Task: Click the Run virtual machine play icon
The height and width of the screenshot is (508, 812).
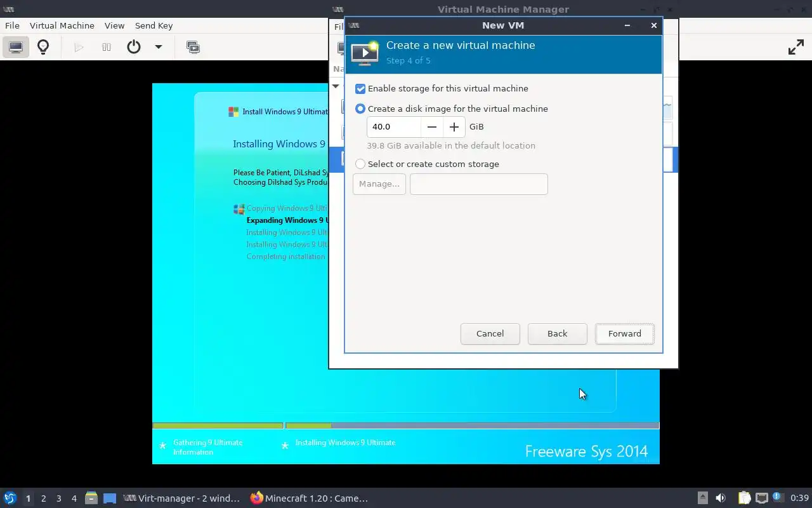Action: (79, 47)
